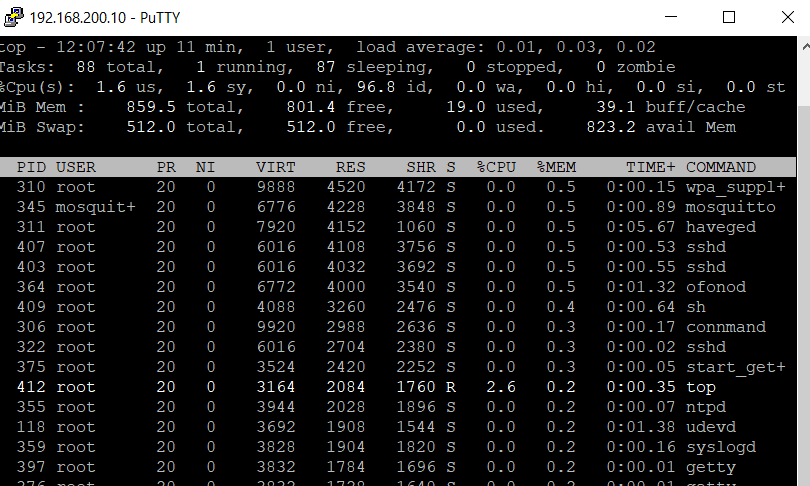The width and height of the screenshot is (810, 486).
Task: Click the %CPU column header
Action: 496,167
